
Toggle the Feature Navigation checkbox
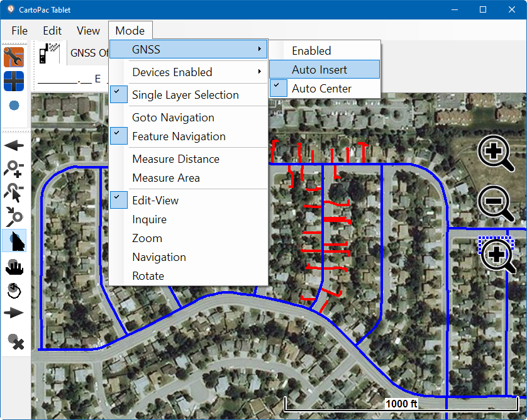point(179,136)
